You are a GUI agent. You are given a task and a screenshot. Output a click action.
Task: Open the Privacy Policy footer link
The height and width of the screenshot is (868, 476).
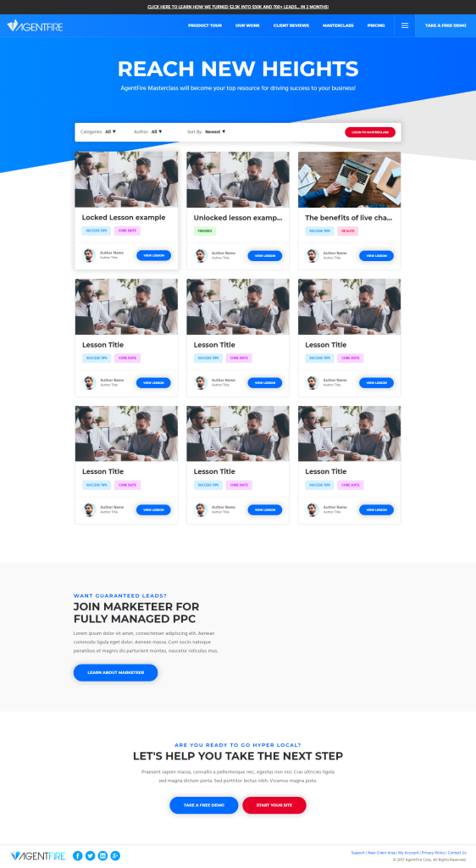coord(433,853)
